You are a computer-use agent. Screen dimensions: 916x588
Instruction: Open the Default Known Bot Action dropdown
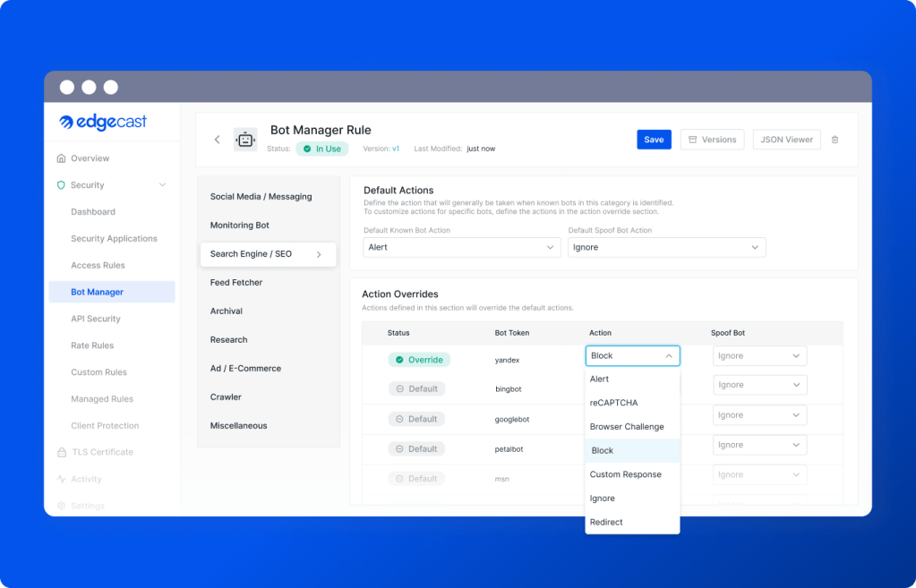460,247
